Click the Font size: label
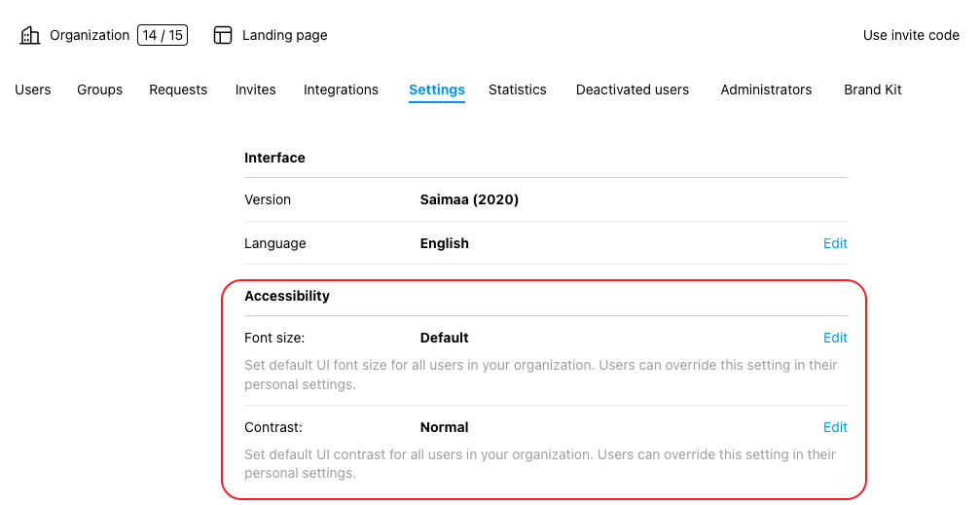 point(274,338)
